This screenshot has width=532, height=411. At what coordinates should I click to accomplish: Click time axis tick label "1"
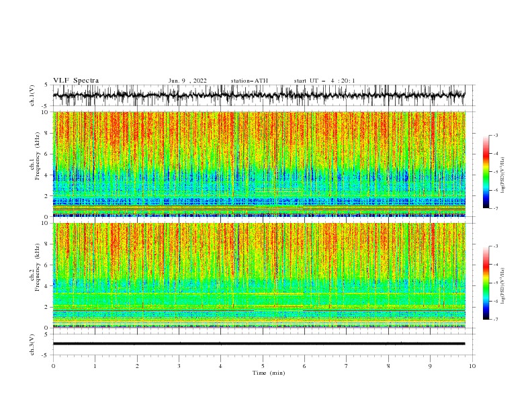click(x=95, y=366)
